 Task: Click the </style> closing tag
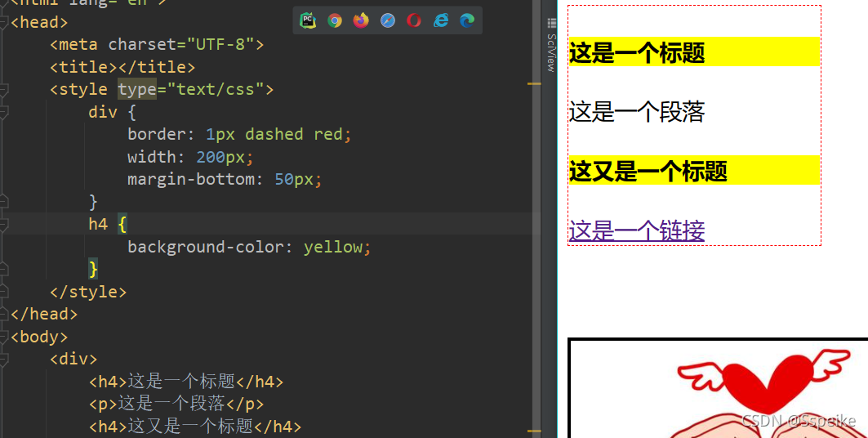[x=88, y=292]
